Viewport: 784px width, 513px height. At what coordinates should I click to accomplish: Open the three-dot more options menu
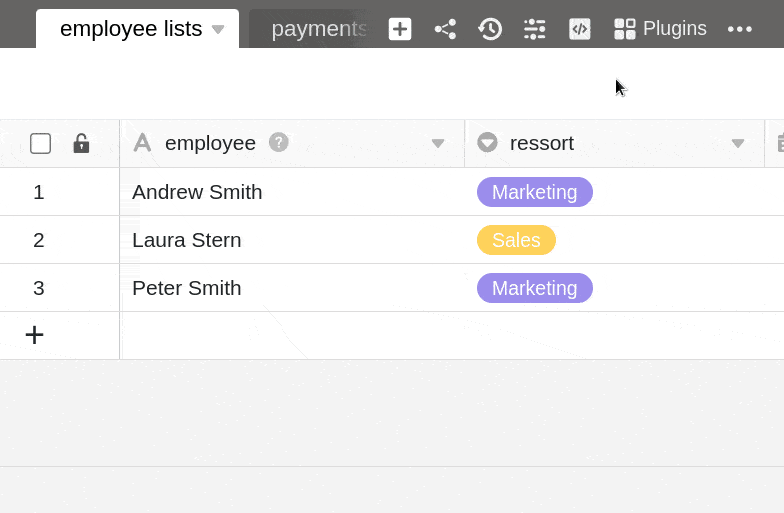pos(740,29)
